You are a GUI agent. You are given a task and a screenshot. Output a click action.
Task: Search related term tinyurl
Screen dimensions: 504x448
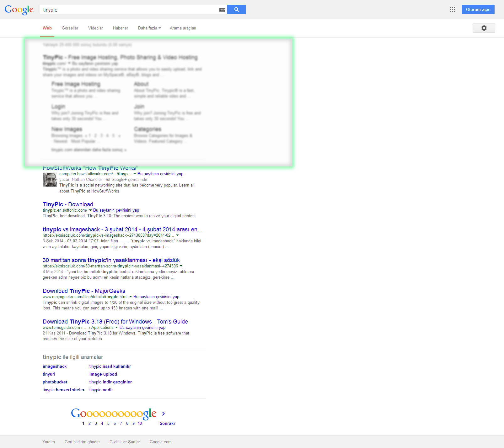click(49, 374)
